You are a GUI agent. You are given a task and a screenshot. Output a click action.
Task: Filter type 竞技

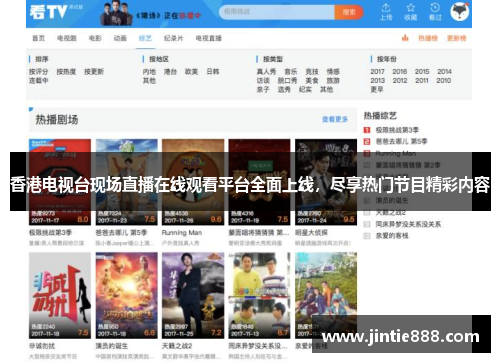pyautogui.click(x=312, y=72)
